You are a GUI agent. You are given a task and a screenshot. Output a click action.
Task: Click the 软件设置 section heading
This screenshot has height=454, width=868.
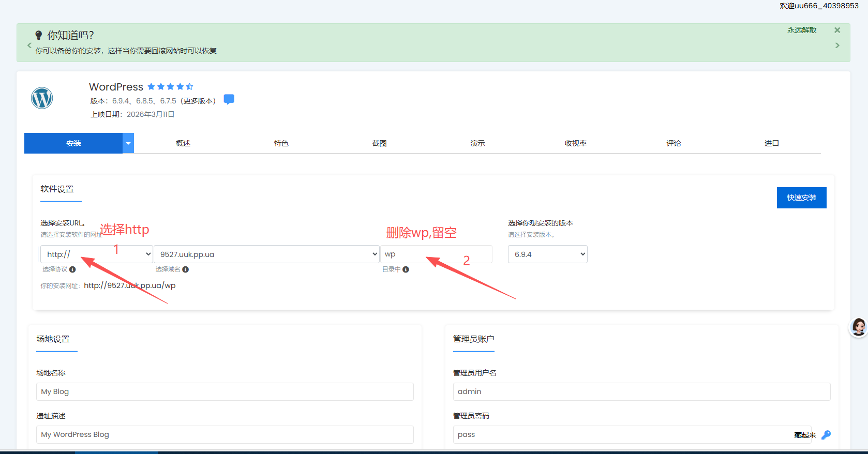pos(57,189)
